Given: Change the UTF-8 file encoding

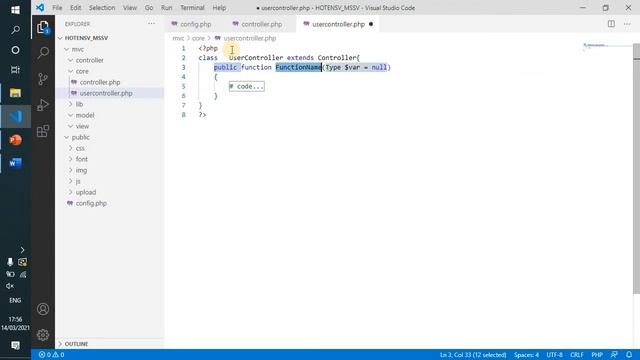Looking at the screenshot, I should pyautogui.click(x=554, y=355).
